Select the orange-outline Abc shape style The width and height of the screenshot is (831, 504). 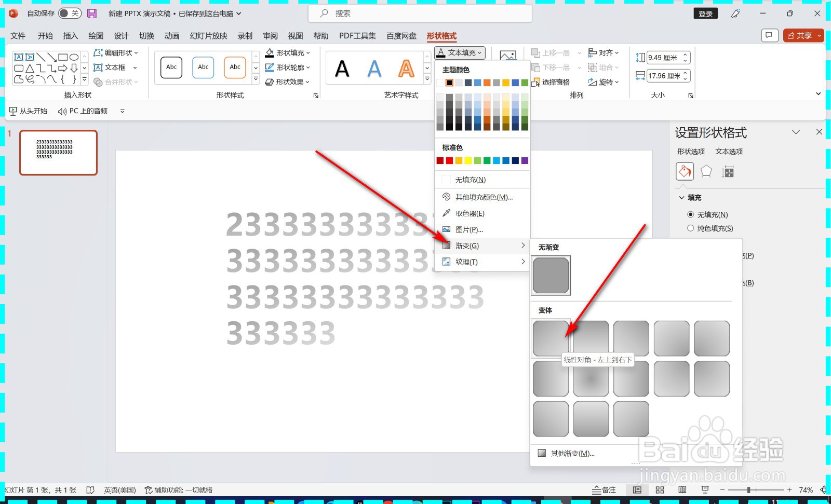click(235, 67)
